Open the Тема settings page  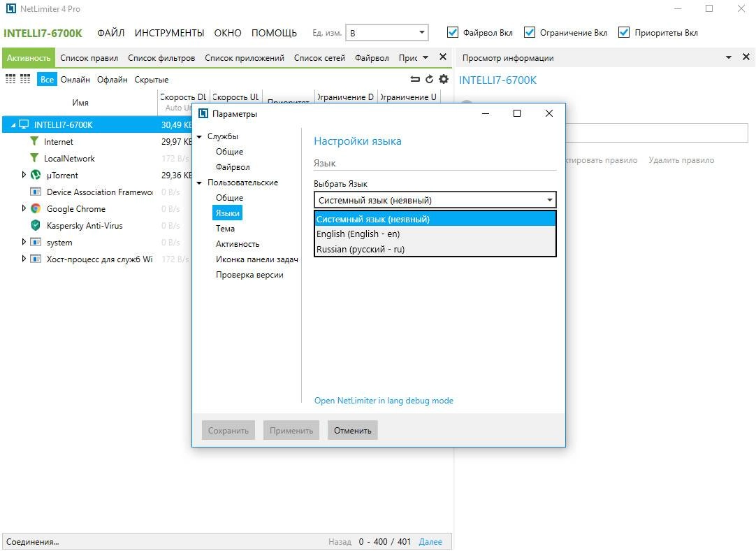[225, 229]
